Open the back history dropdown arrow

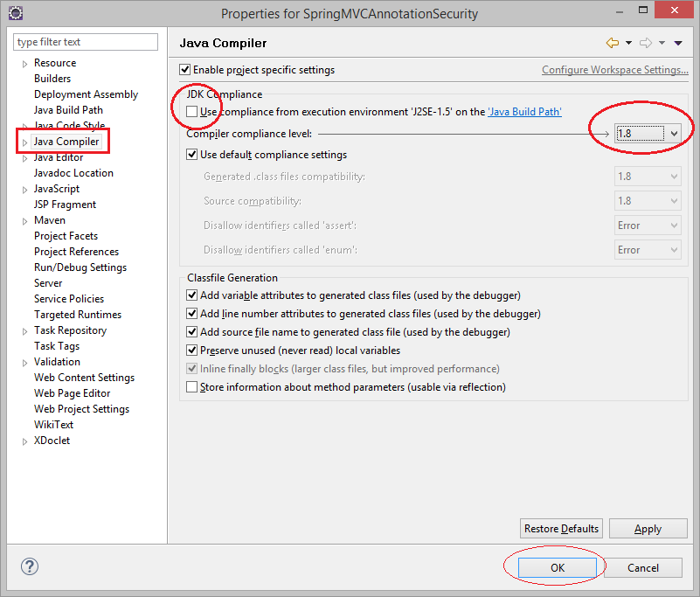628,43
